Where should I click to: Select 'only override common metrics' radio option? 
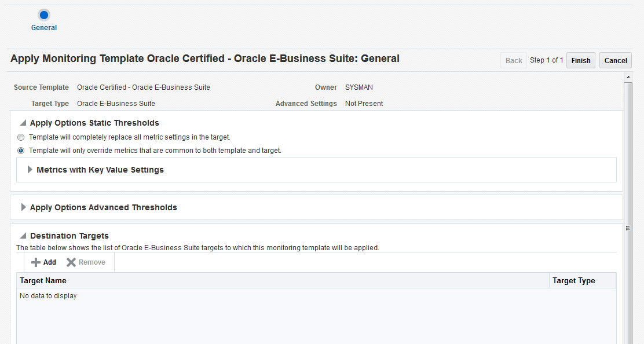[21, 151]
